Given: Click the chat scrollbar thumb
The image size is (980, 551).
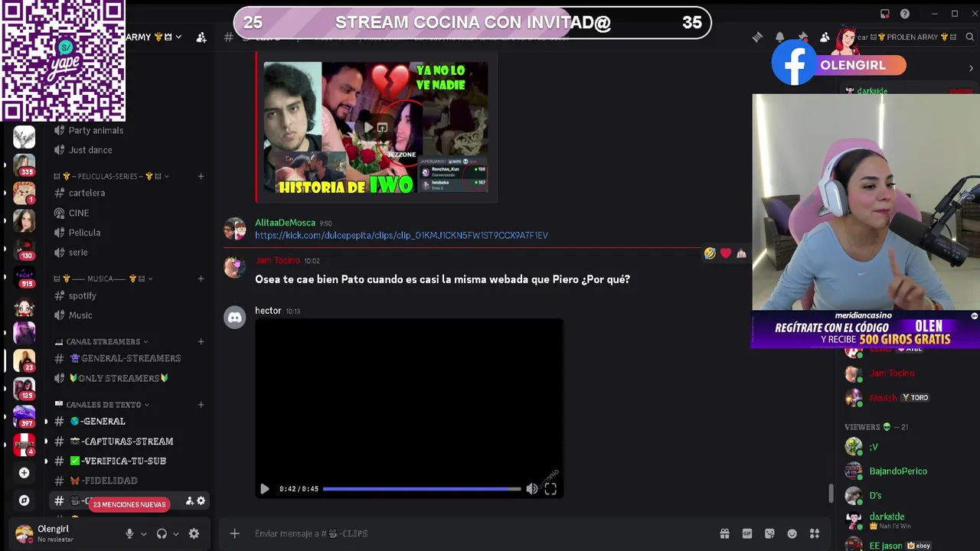Looking at the screenshot, I should click(x=831, y=494).
